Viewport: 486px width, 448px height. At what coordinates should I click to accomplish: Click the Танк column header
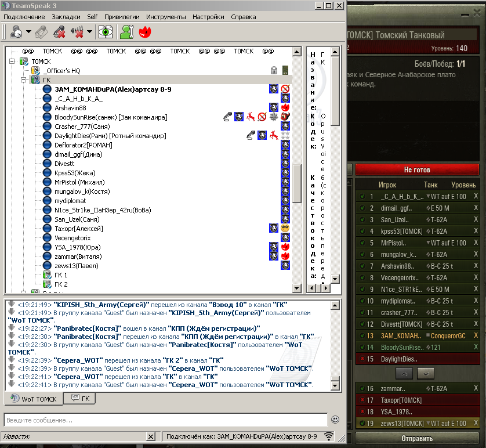pyautogui.click(x=430, y=185)
